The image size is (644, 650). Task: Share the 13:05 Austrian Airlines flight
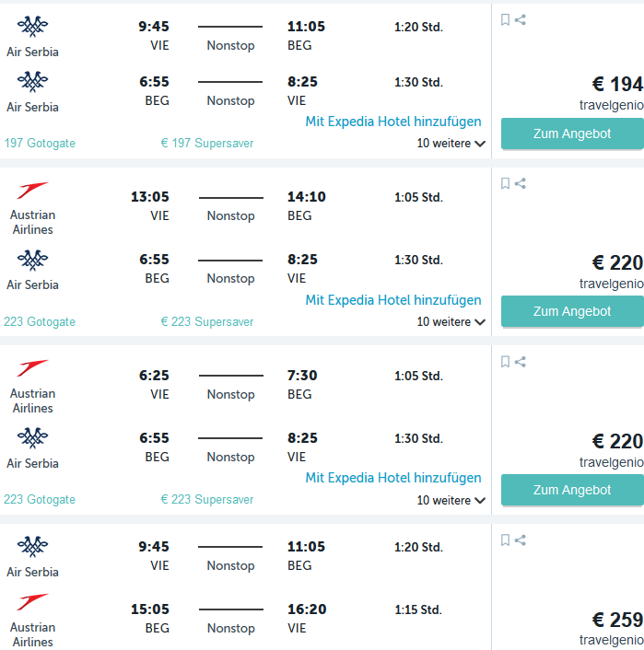point(521,183)
